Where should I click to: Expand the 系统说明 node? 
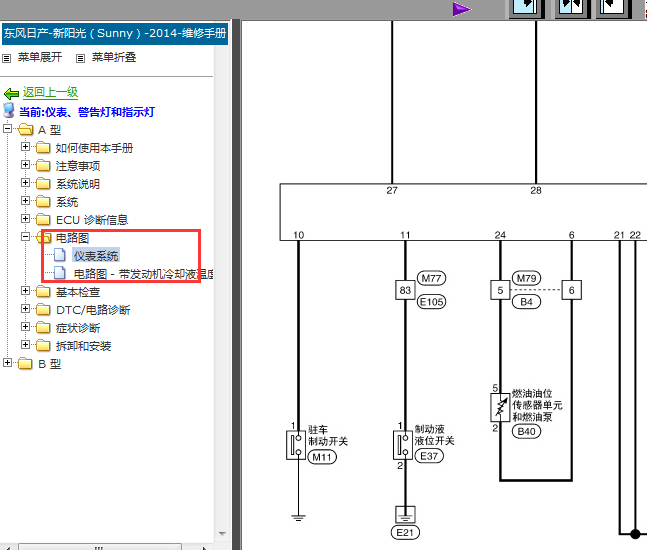click(25, 182)
